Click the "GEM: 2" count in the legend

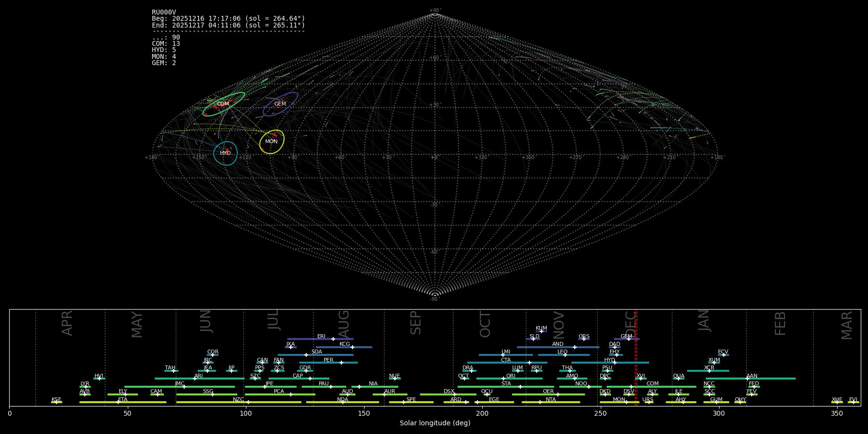pos(164,63)
